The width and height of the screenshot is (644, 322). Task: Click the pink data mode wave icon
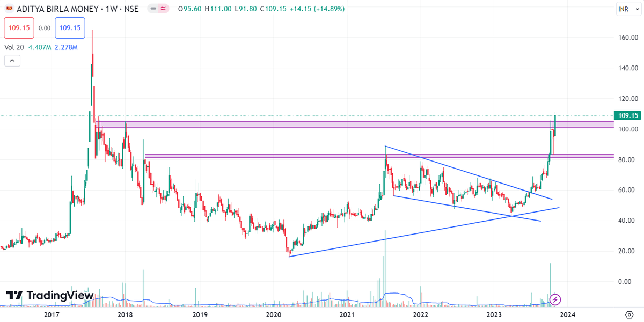164,9
